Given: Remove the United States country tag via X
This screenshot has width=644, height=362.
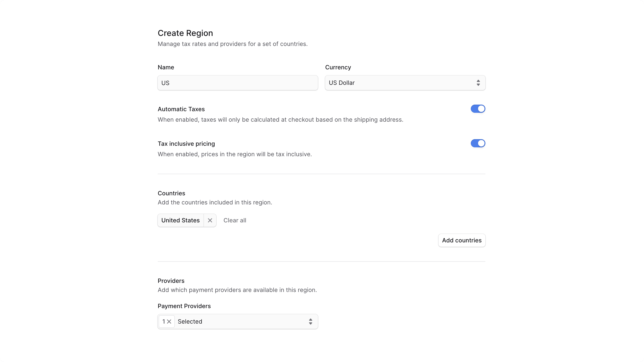Looking at the screenshot, I should pos(210,220).
